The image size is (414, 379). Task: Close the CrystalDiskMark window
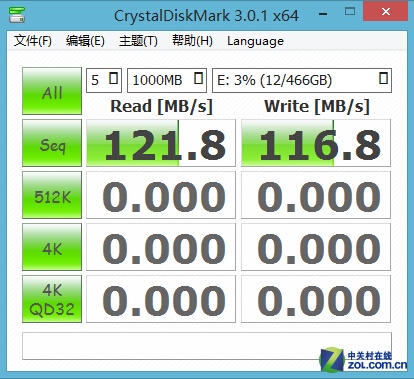pos(386,11)
